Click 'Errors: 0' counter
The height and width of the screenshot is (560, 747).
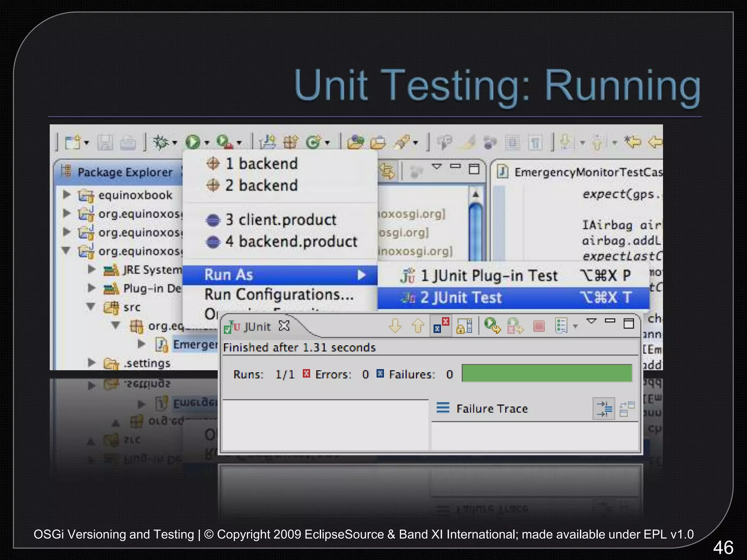[336, 374]
